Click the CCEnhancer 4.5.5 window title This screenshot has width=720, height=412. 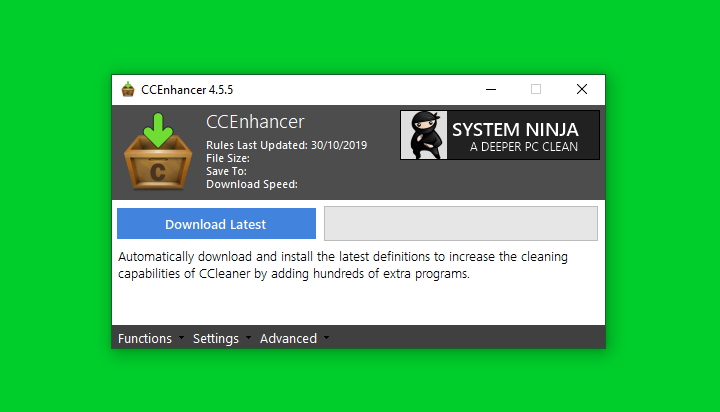pos(187,90)
